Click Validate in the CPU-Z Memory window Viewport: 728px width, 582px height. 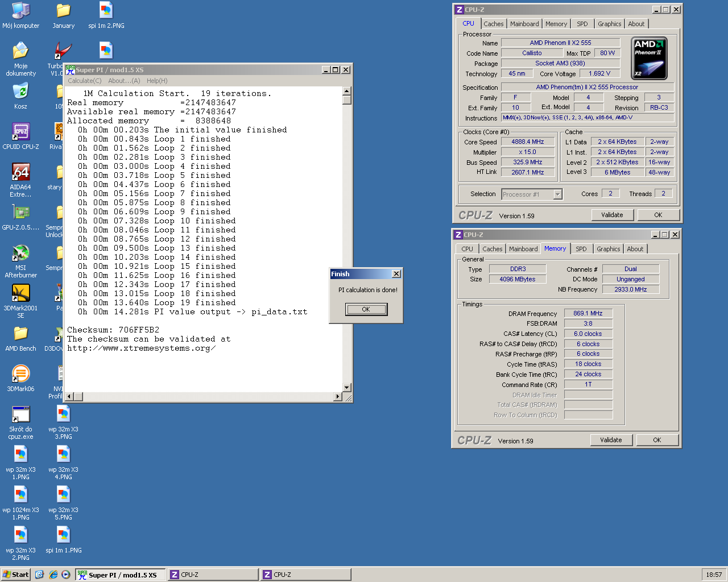point(611,440)
